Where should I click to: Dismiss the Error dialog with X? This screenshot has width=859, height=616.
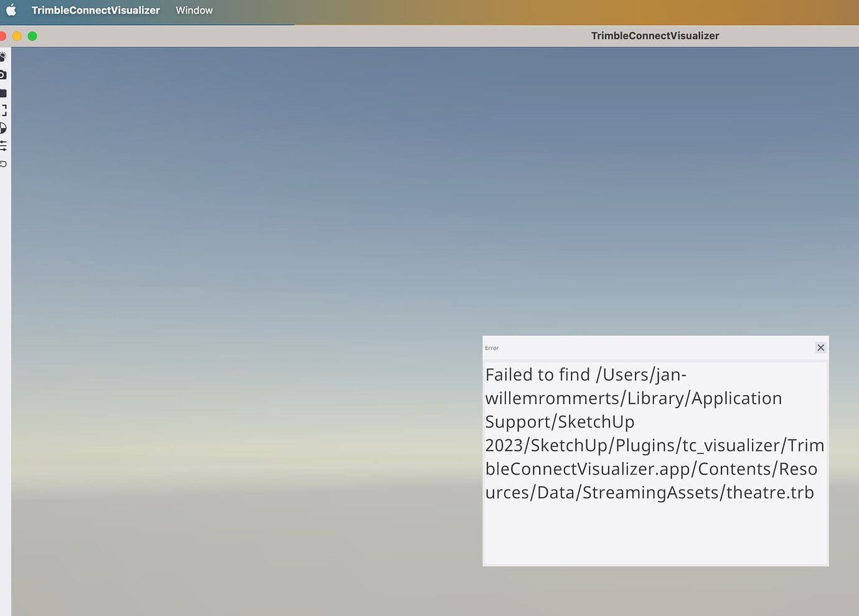pos(820,348)
